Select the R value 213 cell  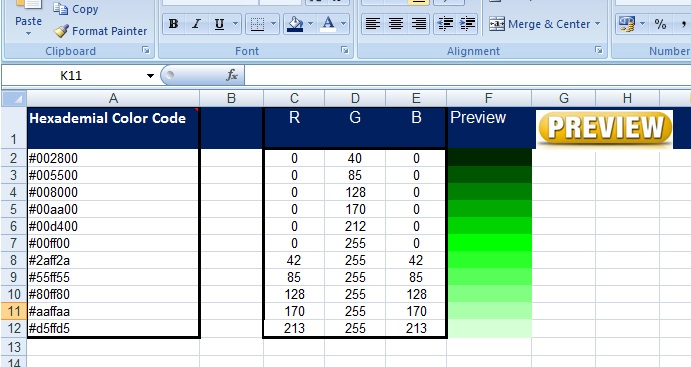point(294,328)
